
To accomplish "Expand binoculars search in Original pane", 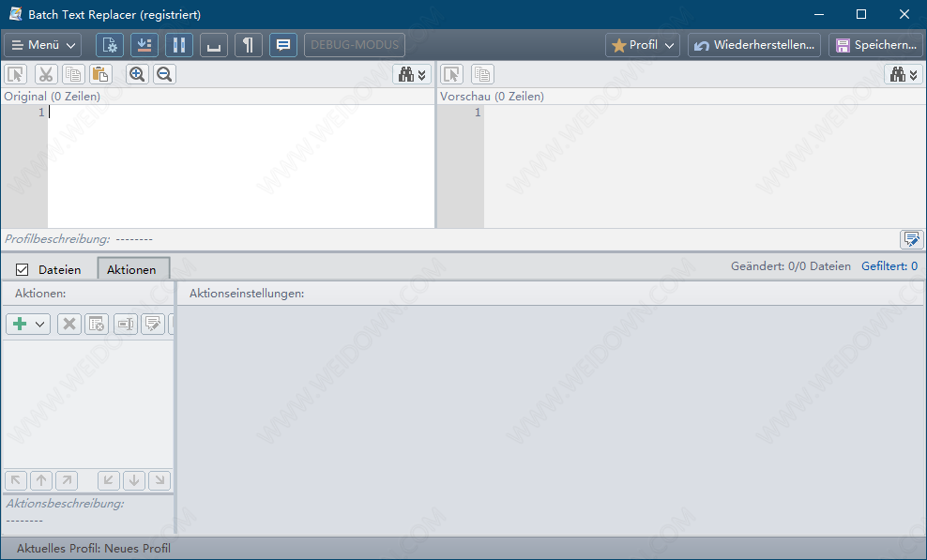I will pyautogui.click(x=412, y=74).
